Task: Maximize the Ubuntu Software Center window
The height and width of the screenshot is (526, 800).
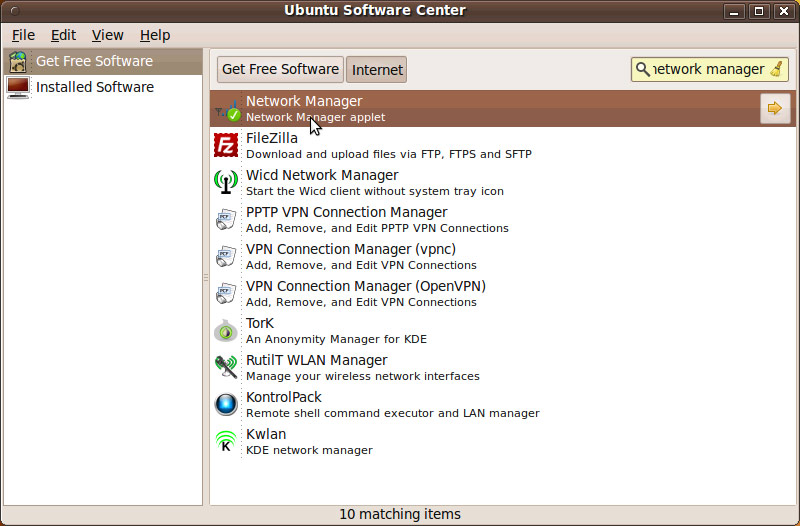Action: coord(759,11)
